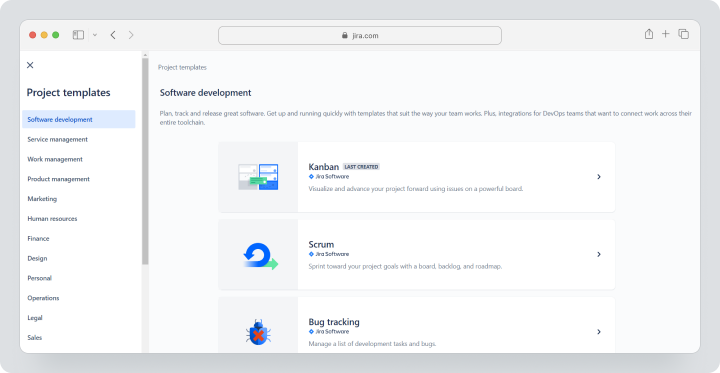
Task: Toggle the Safari sidebar icon
Action: pos(78,35)
